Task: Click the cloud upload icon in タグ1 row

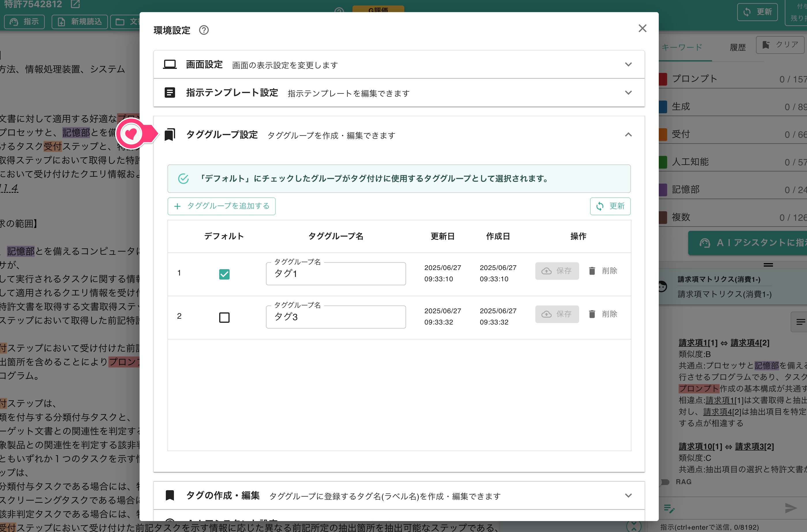Action: (x=546, y=271)
